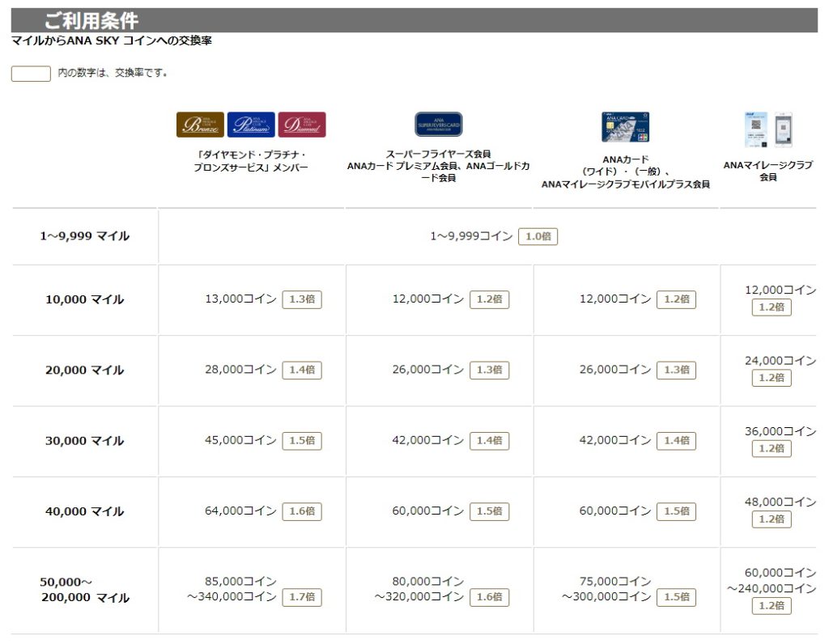The image size is (829, 644).
Task: Select the ご利用条件 section header
Action: (x=91, y=21)
